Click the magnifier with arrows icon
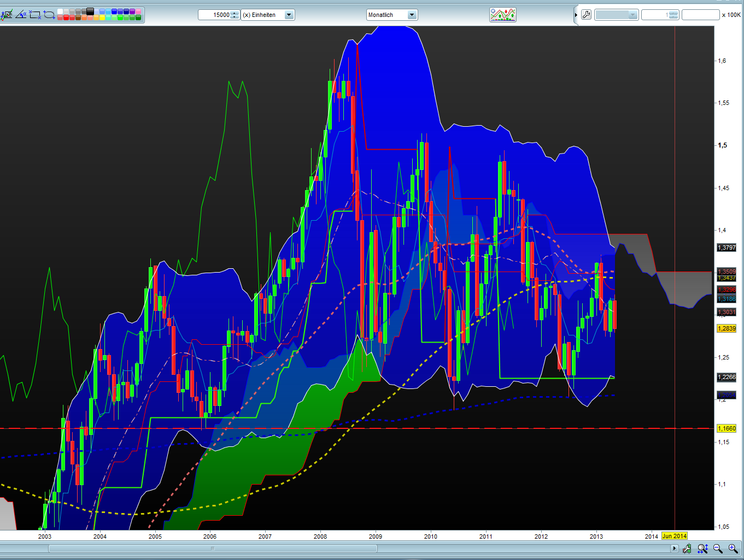 (x=702, y=549)
